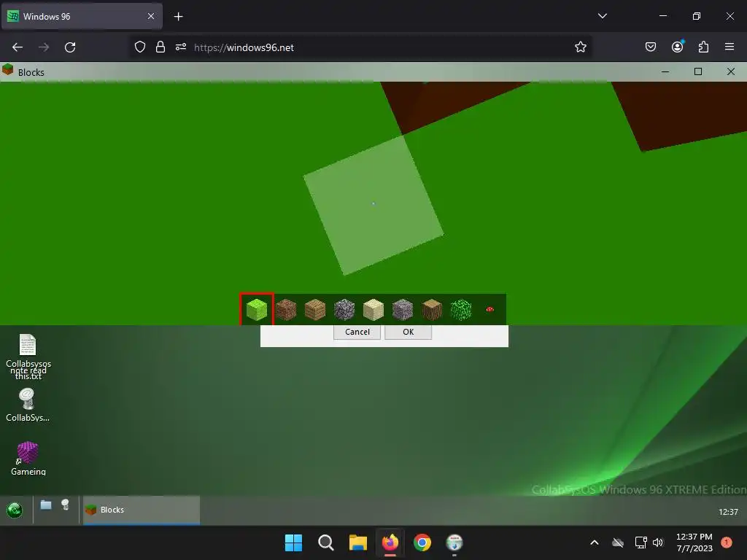Open File Explorer from Windows taskbar

tap(357, 542)
